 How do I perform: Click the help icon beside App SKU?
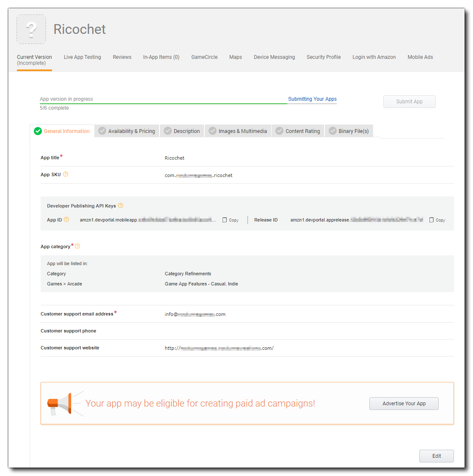click(x=66, y=174)
